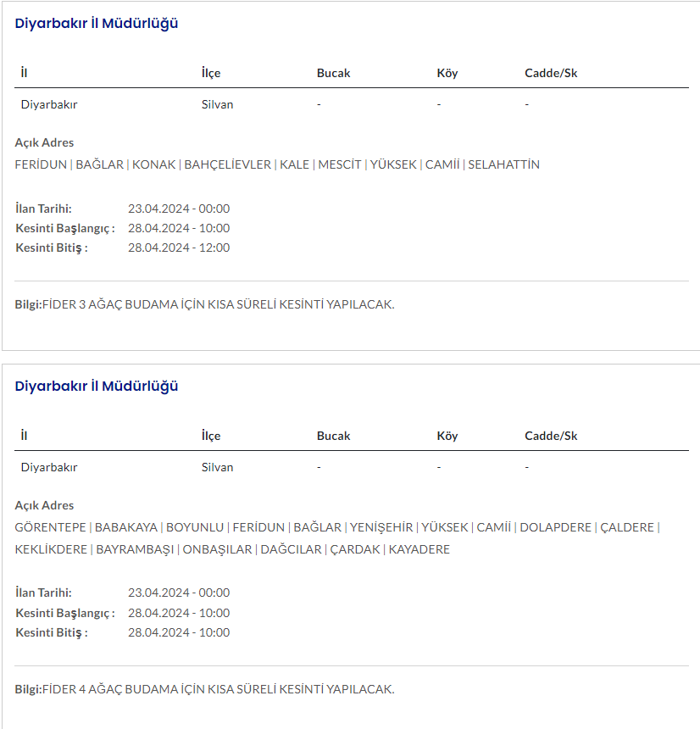Select the DAĞCILAR address entry

291,549
